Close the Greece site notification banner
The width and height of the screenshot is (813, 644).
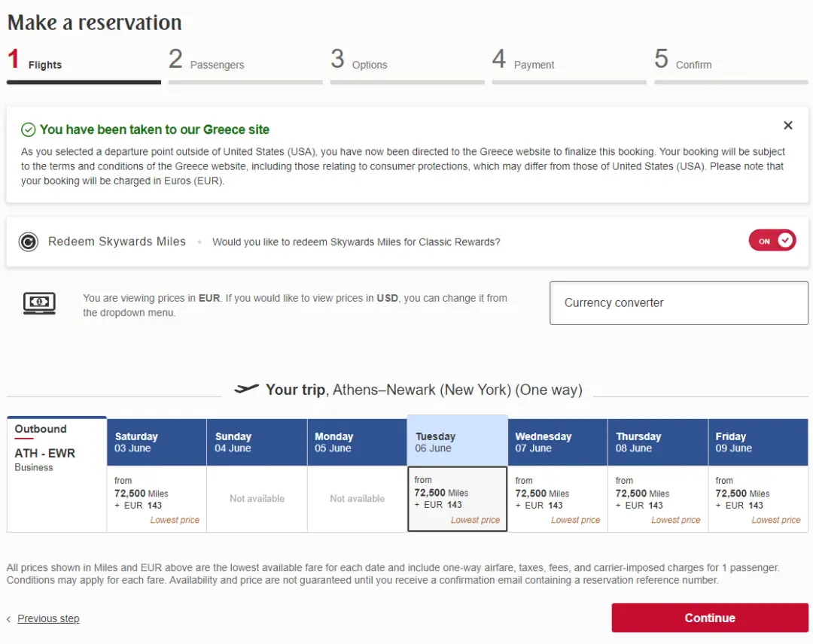[x=787, y=126]
